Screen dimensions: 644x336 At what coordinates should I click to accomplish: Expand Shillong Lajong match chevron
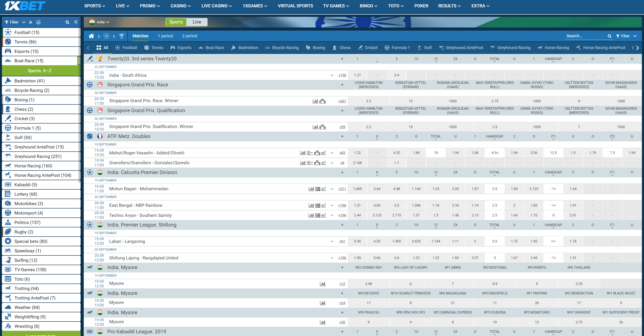click(332, 258)
